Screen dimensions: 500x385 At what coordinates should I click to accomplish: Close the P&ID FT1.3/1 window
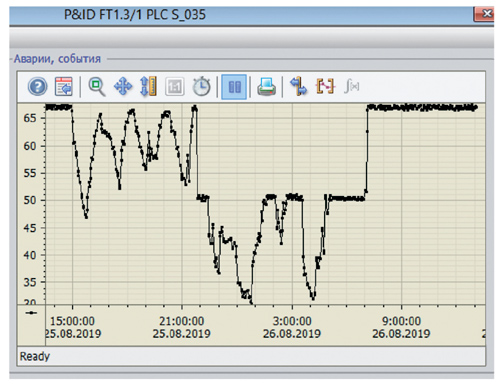click(x=485, y=14)
